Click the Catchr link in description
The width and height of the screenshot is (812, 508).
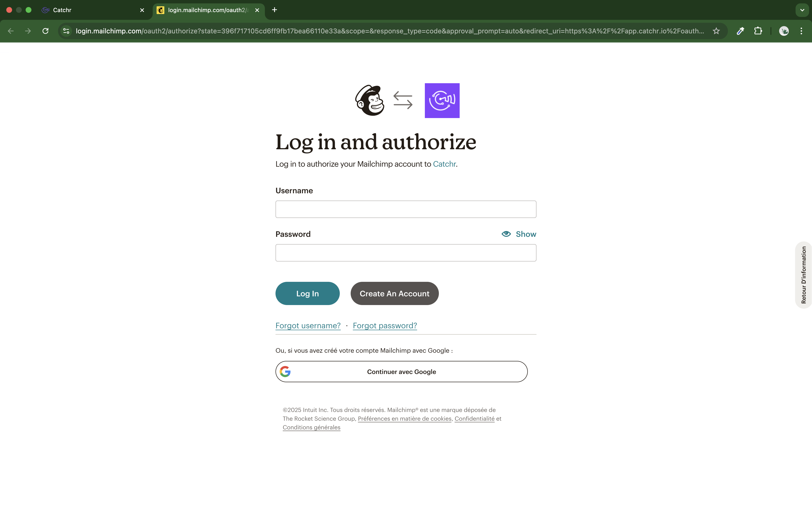pyautogui.click(x=444, y=164)
